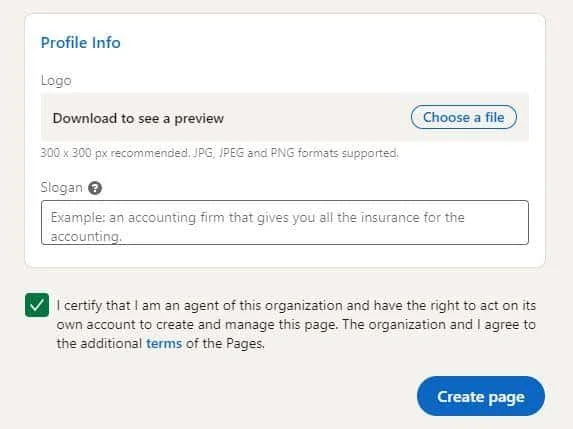This screenshot has width=573, height=429.
Task: Click the Create page button
Action: [481, 396]
